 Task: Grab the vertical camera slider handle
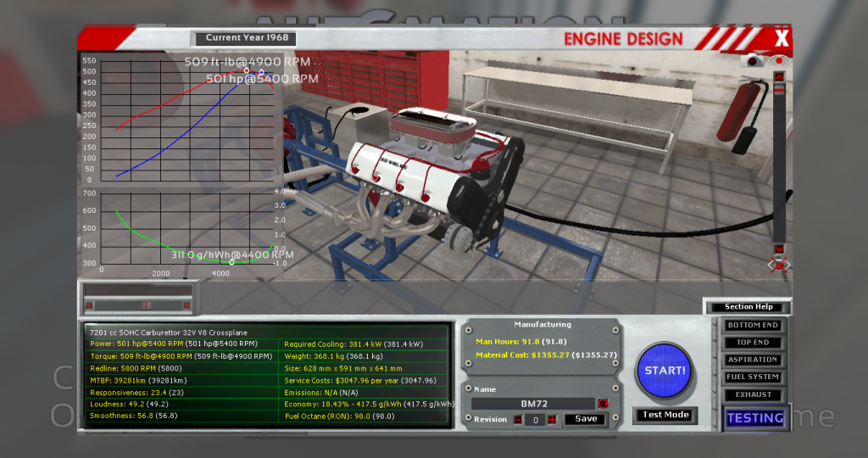tap(780, 90)
